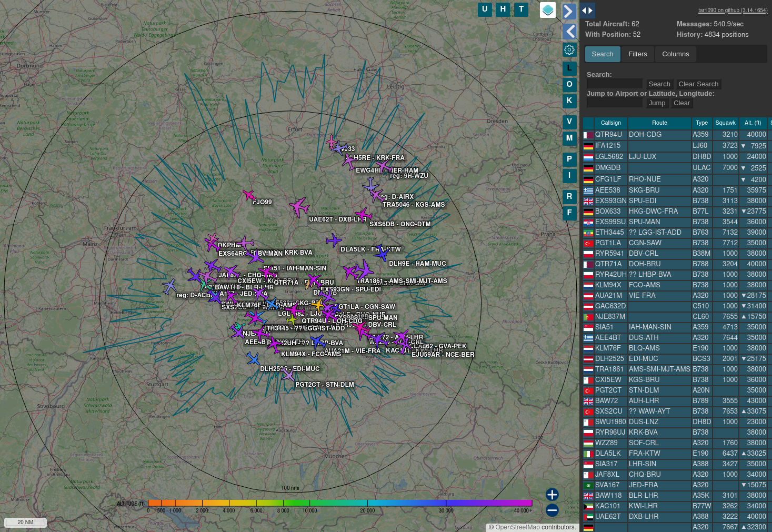Toggle the M map button
Image resolution: width=772 pixels, height=532 pixels.
pyautogui.click(x=569, y=138)
